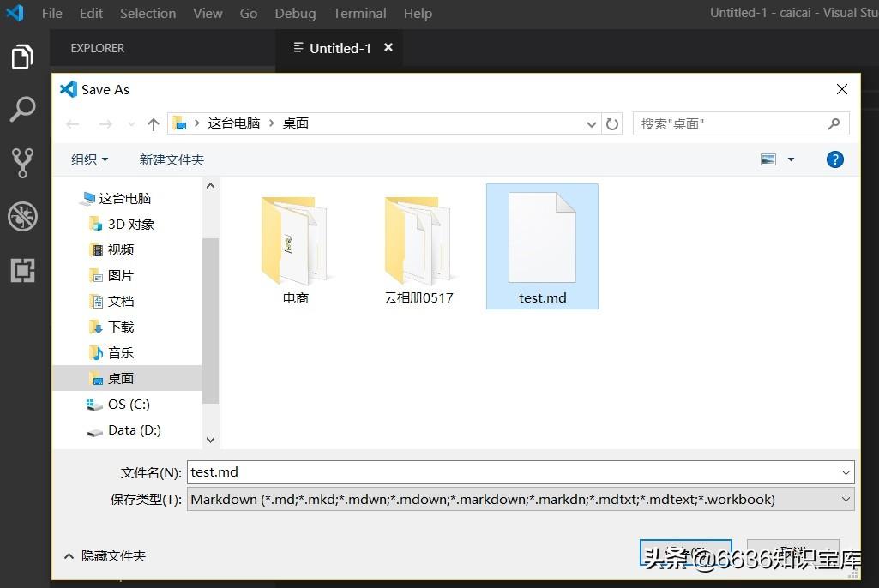Viewport: 879px width, 588px height.
Task: Expand the address bar history dropdown
Action: [591, 124]
